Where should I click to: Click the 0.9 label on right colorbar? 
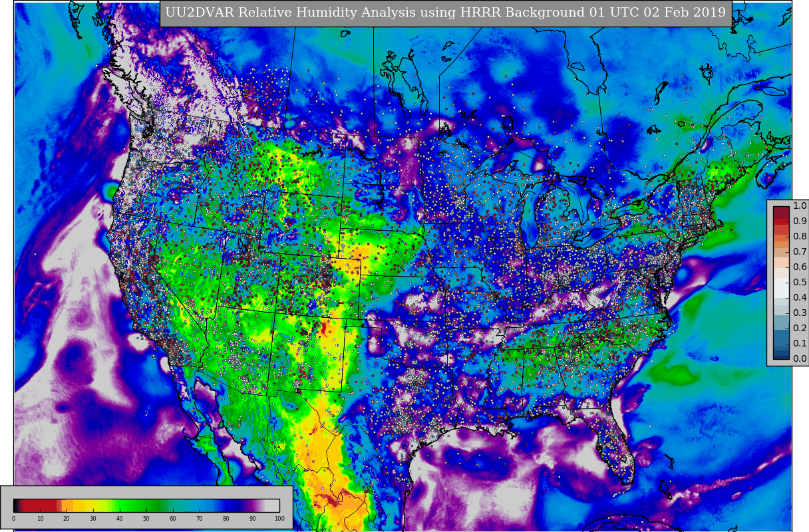click(x=800, y=221)
